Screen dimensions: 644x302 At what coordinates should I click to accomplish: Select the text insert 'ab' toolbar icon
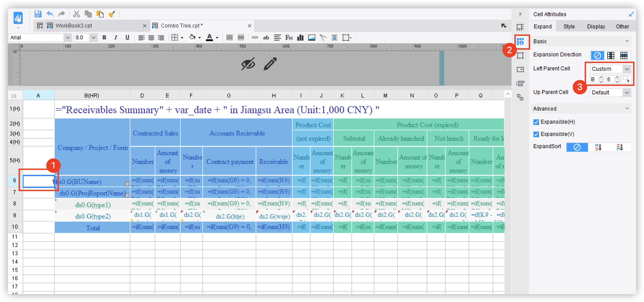(266, 38)
